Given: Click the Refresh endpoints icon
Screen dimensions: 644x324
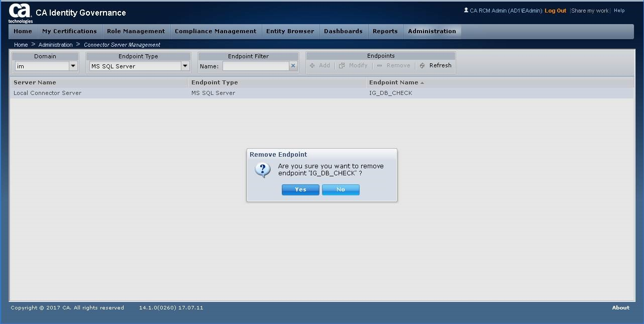Looking at the screenshot, I should pyautogui.click(x=422, y=66).
